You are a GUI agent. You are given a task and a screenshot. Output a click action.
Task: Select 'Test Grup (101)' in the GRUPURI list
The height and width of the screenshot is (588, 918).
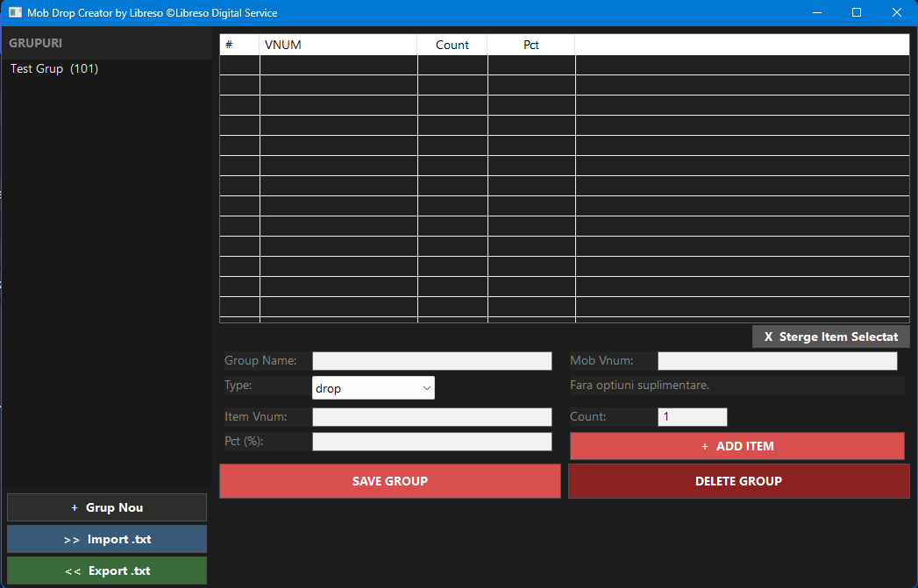(53, 68)
